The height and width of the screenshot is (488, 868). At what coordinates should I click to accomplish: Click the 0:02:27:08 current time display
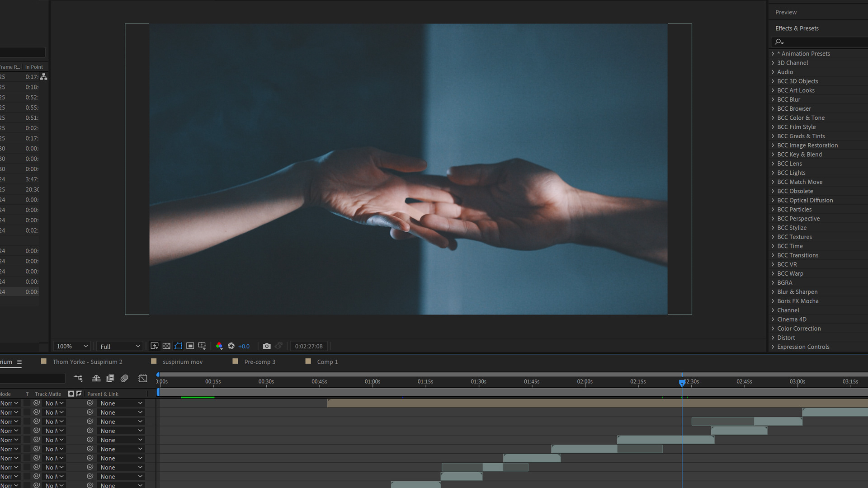[309, 346]
